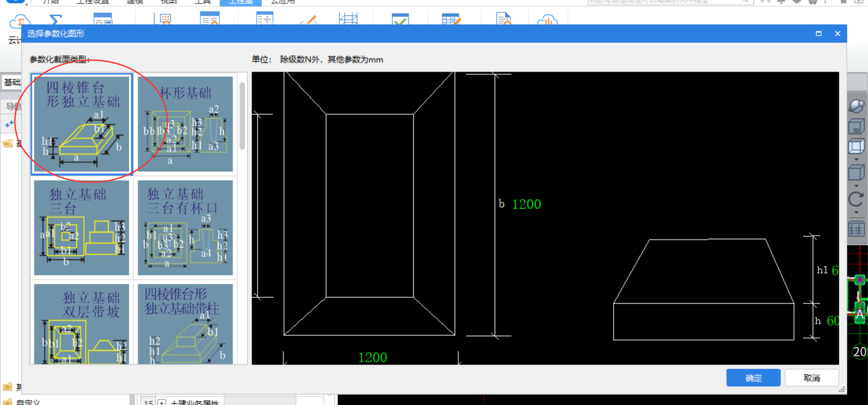Pick the 独立基础双层带坡 section type
The width and height of the screenshot is (868, 405).
pos(82,324)
